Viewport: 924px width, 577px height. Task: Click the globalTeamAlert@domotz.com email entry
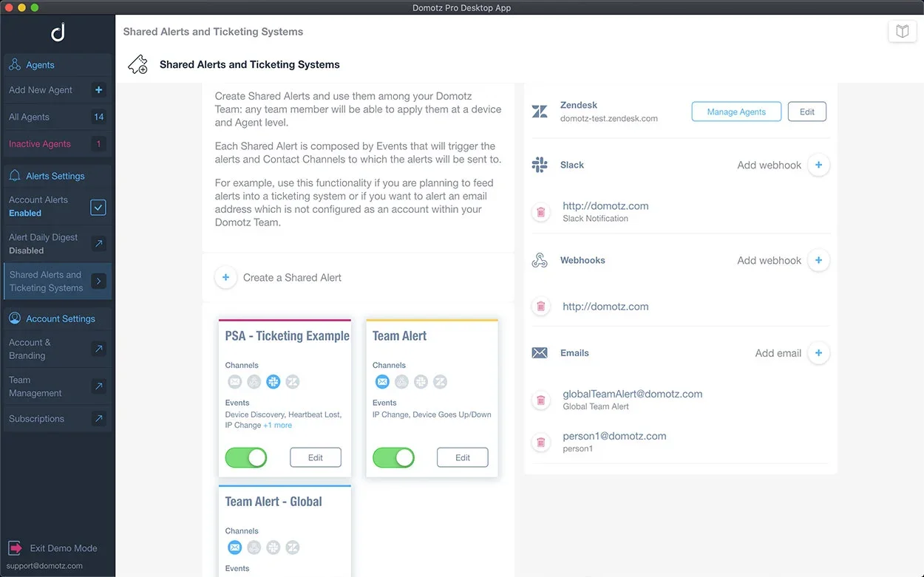pyautogui.click(x=633, y=394)
